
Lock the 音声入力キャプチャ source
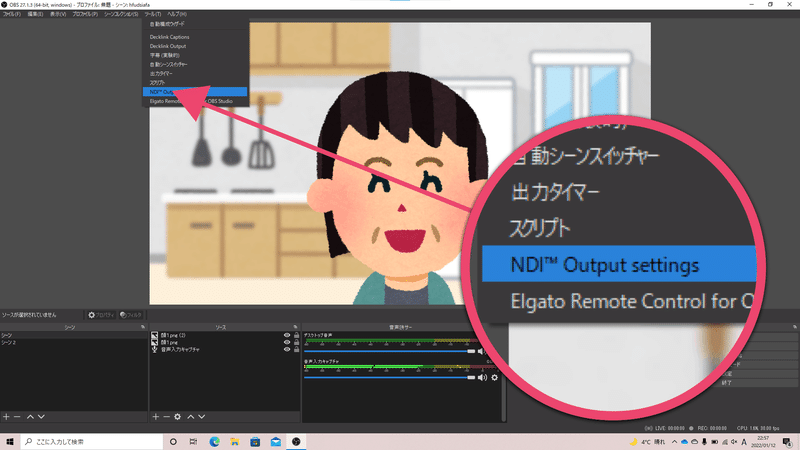296,349
